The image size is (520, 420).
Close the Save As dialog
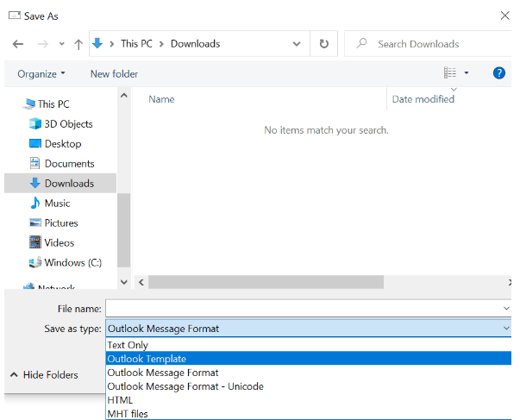click(504, 16)
